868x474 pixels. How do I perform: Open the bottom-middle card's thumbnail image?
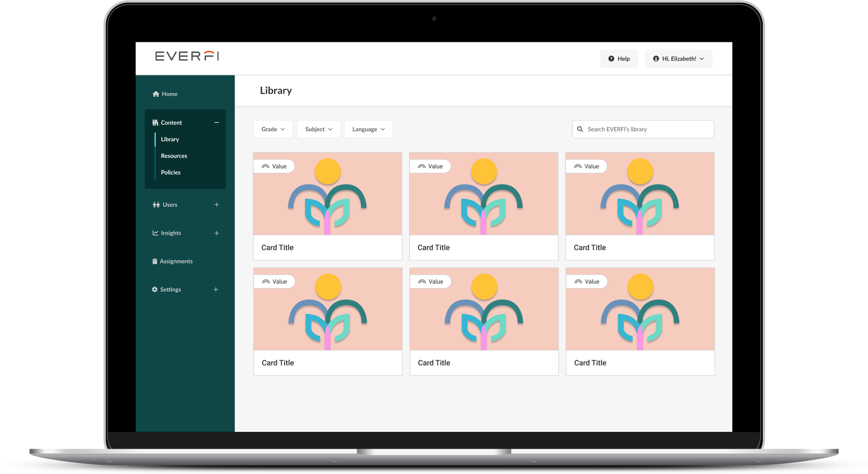tap(484, 309)
